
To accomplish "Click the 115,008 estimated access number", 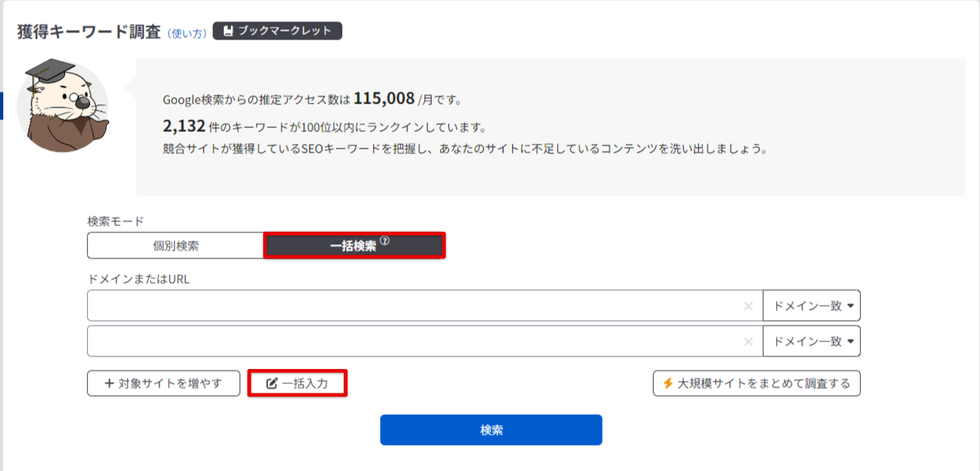I will coord(384,99).
